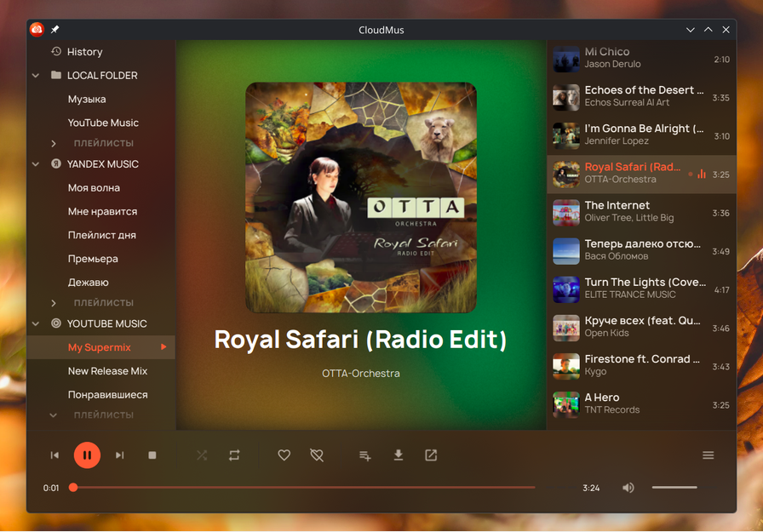This screenshot has height=532, width=763.
Task: Open Понравившиеся playlist
Action: coord(108,395)
